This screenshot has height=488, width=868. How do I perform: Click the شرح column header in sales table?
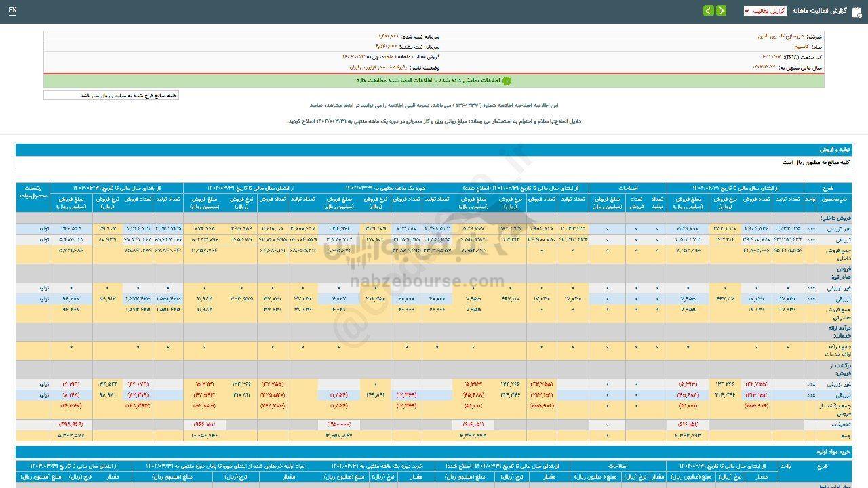click(829, 188)
